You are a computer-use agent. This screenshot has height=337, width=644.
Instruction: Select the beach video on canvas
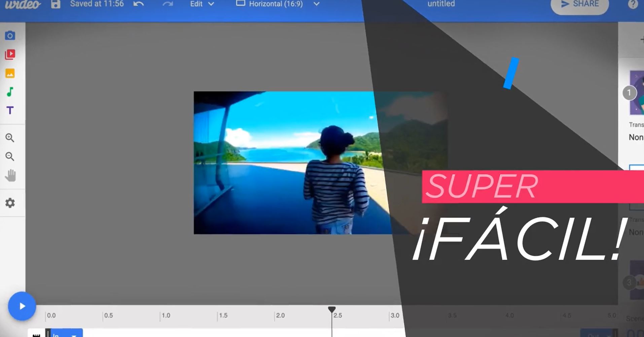[x=293, y=163]
